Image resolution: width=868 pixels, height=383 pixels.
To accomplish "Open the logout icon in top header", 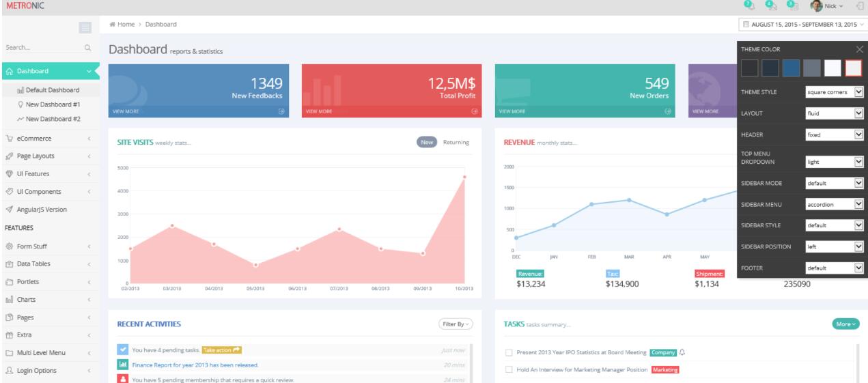I will point(860,5).
